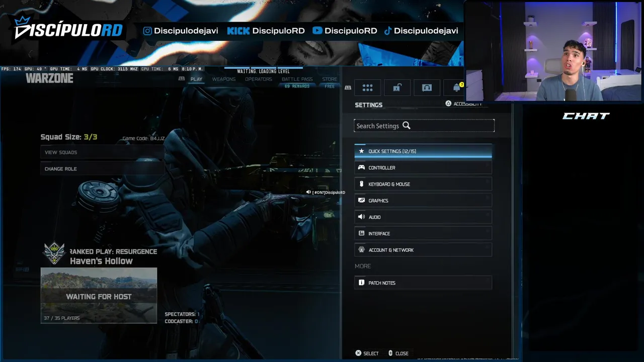Click the voice speaker icon by DiscipuloRD
Screen dimensions: 644x362
tap(308, 192)
